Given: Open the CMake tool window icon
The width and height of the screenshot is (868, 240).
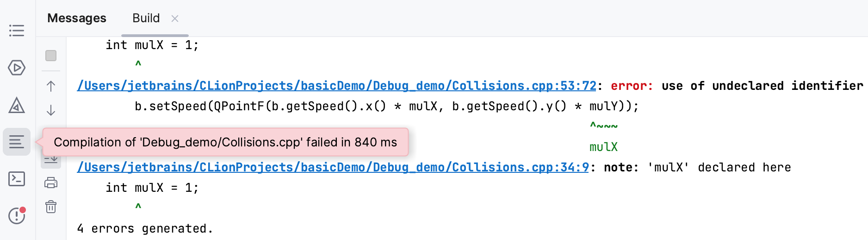Looking at the screenshot, I should coord(17,105).
